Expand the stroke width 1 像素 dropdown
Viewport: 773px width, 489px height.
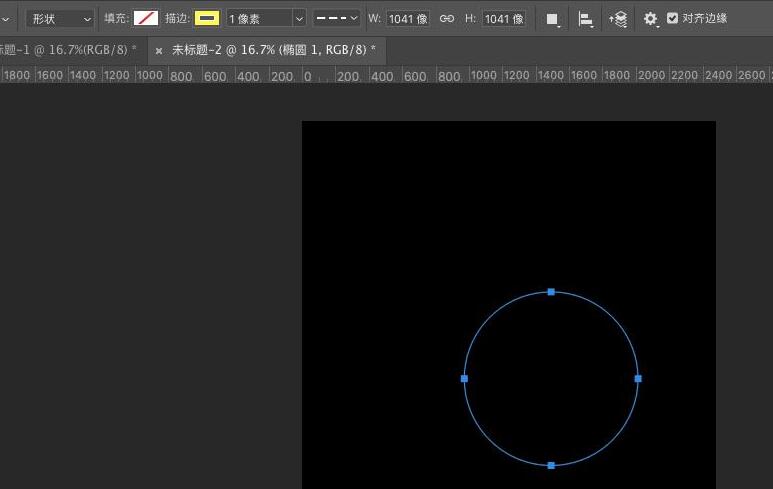[x=299, y=19]
